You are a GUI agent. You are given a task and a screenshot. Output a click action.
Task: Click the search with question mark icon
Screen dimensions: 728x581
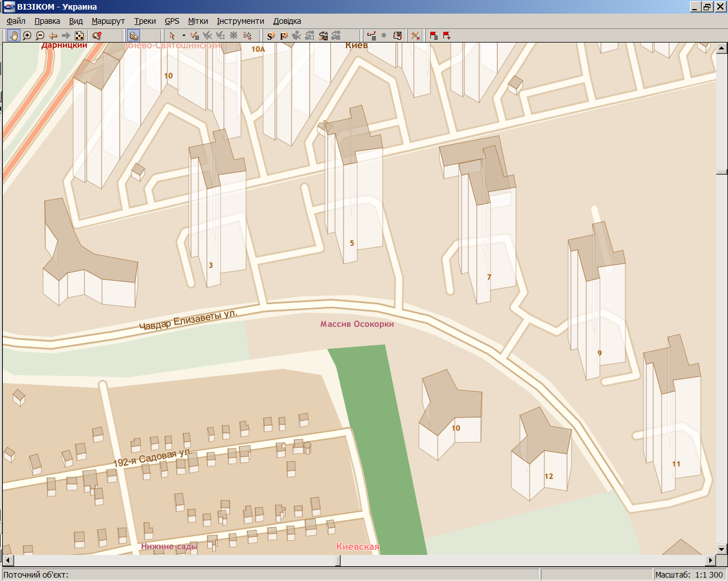[x=97, y=36]
